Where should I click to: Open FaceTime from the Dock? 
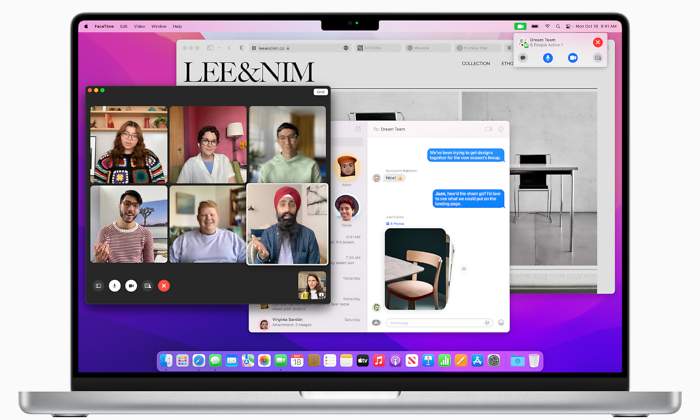point(281,361)
